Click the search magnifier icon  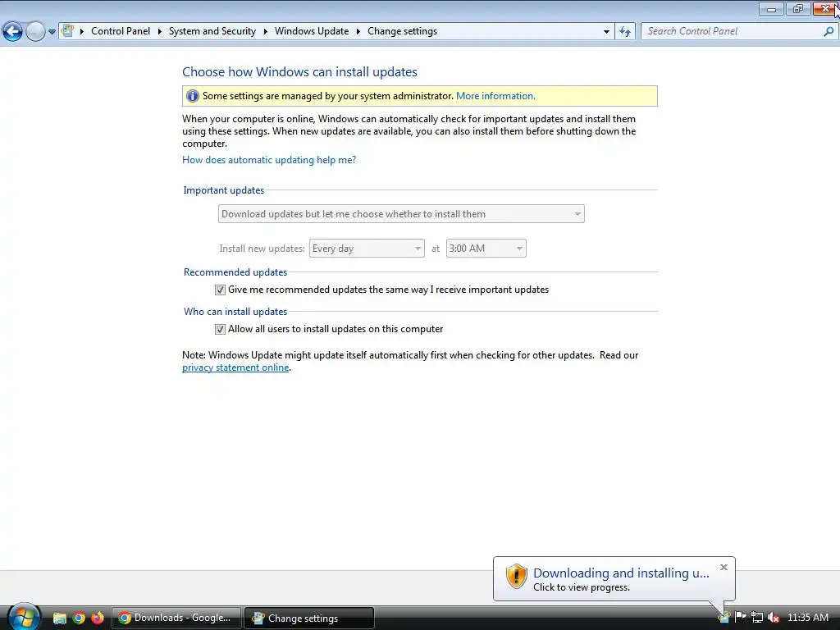pos(829,31)
